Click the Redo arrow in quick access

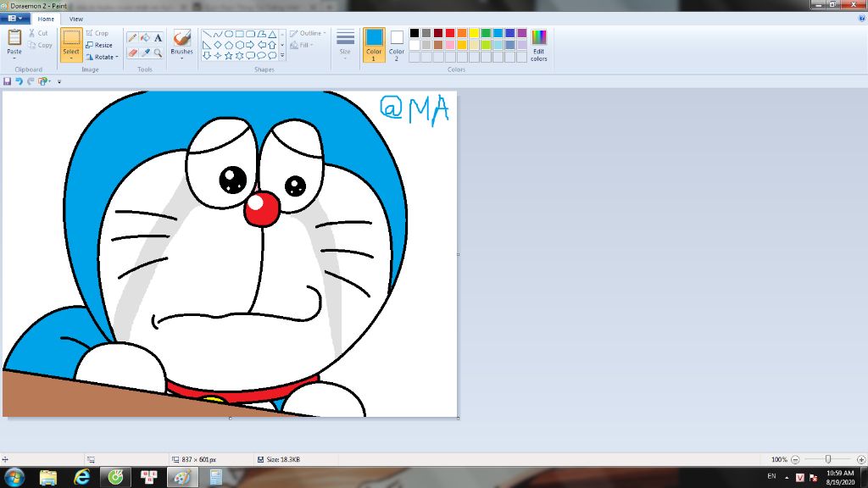pyautogui.click(x=31, y=81)
